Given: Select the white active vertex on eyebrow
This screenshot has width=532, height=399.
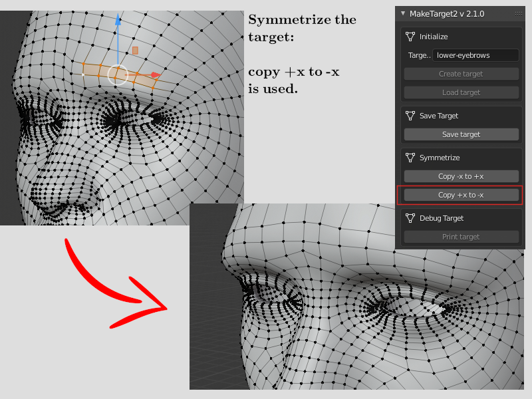Looking at the screenshot, I should tap(83, 74).
